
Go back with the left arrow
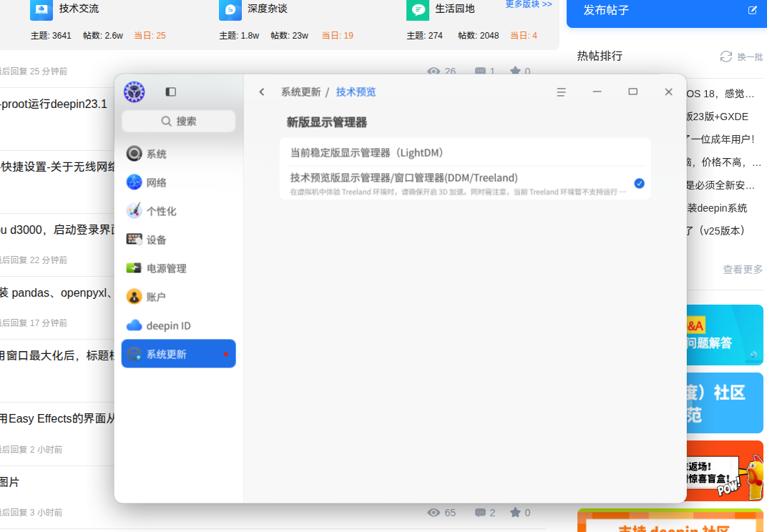[262, 92]
